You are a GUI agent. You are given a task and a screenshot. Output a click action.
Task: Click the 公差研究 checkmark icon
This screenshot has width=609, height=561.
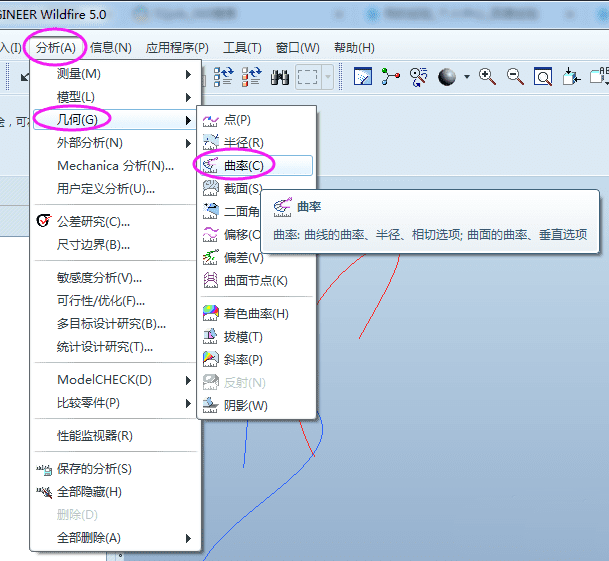pos(44,221)
